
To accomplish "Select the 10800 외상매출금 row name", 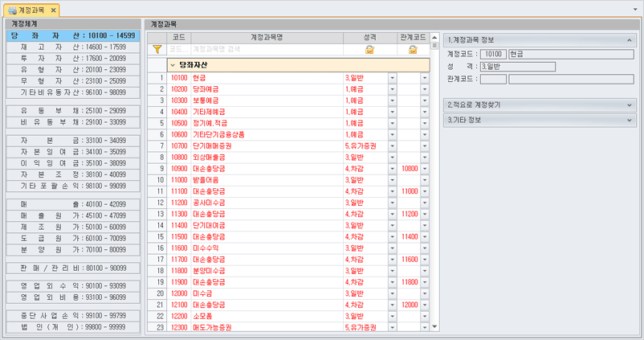I will coord(209,158).
